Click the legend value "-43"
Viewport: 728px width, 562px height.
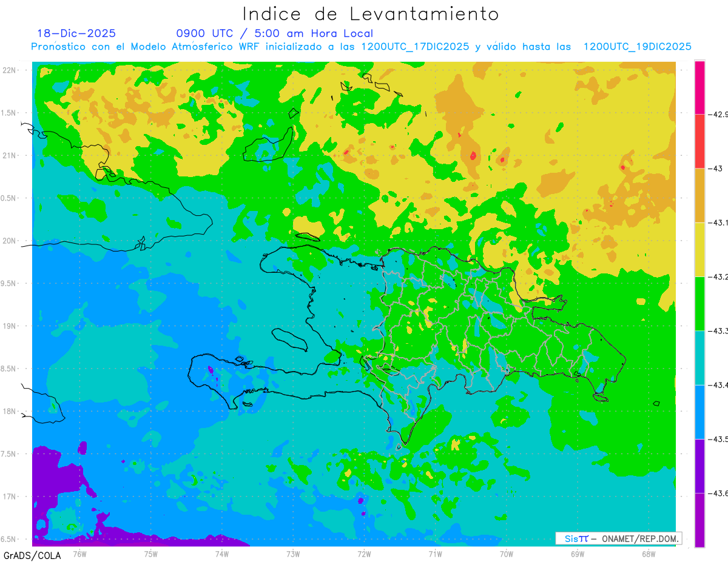pyautogui.click(x=715, y=169)
